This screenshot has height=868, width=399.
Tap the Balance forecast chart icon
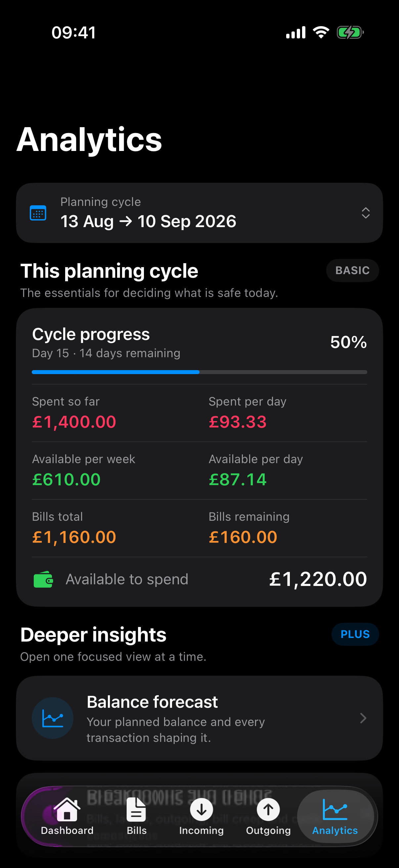coord(53,718)
